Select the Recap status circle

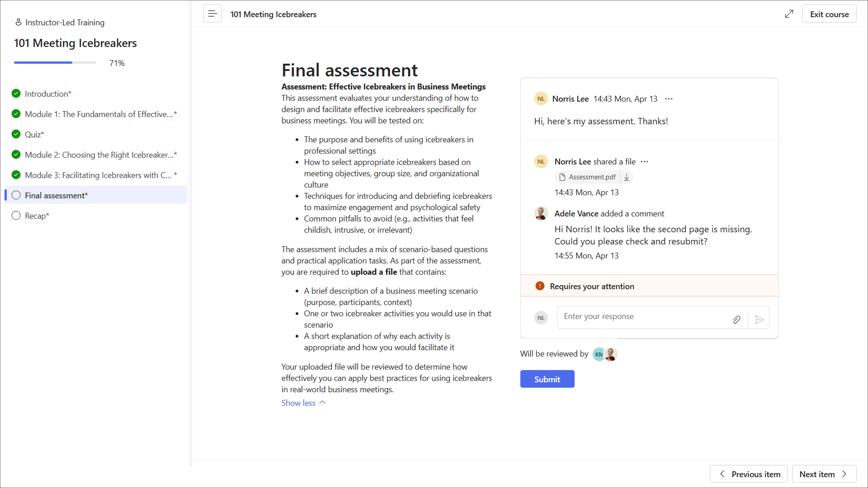click(16, 216)
